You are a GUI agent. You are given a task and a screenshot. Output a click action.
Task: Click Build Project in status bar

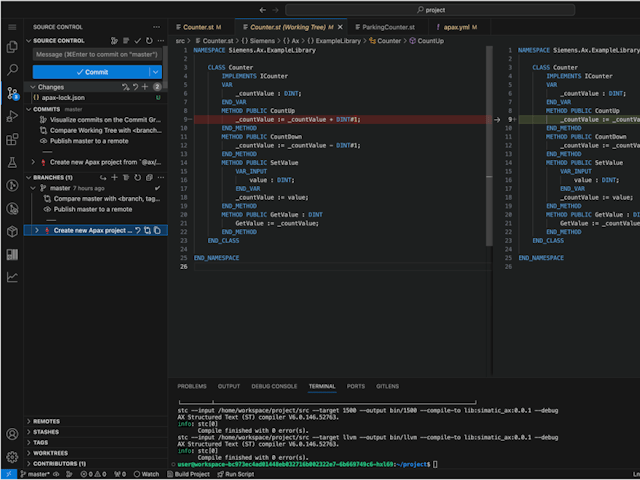188,474
